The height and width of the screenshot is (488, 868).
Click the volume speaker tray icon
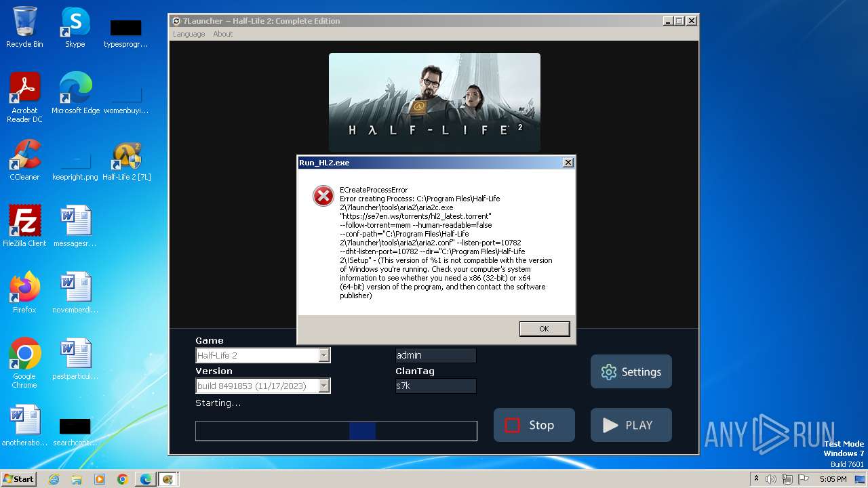(771, 479)
